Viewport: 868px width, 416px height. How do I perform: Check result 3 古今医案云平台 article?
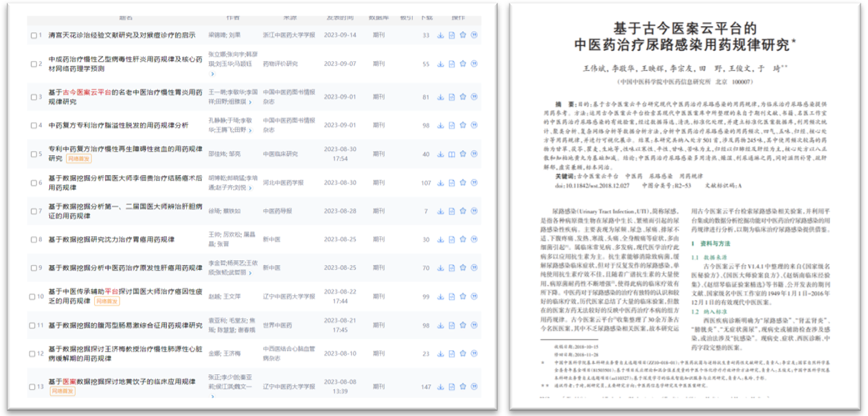33,96
